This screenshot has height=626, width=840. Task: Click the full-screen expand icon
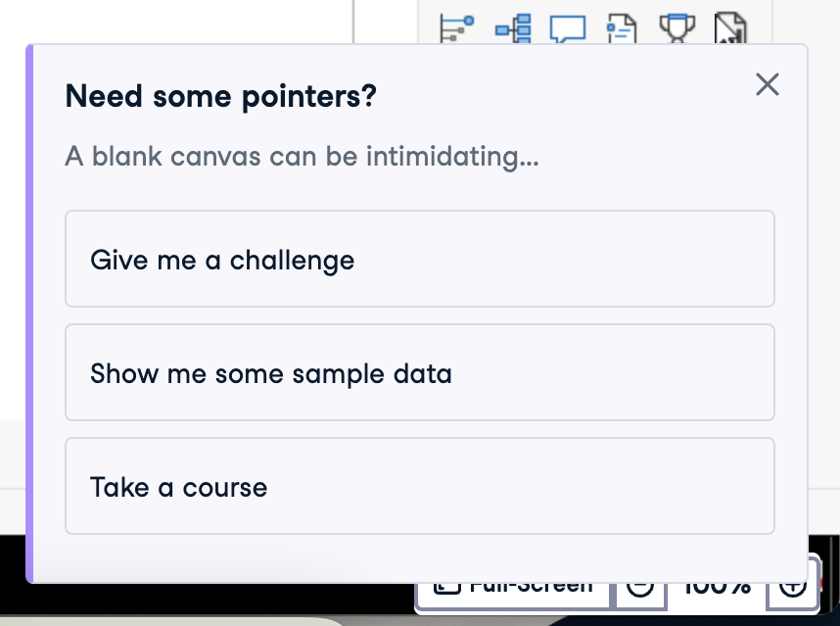[446, 588]
